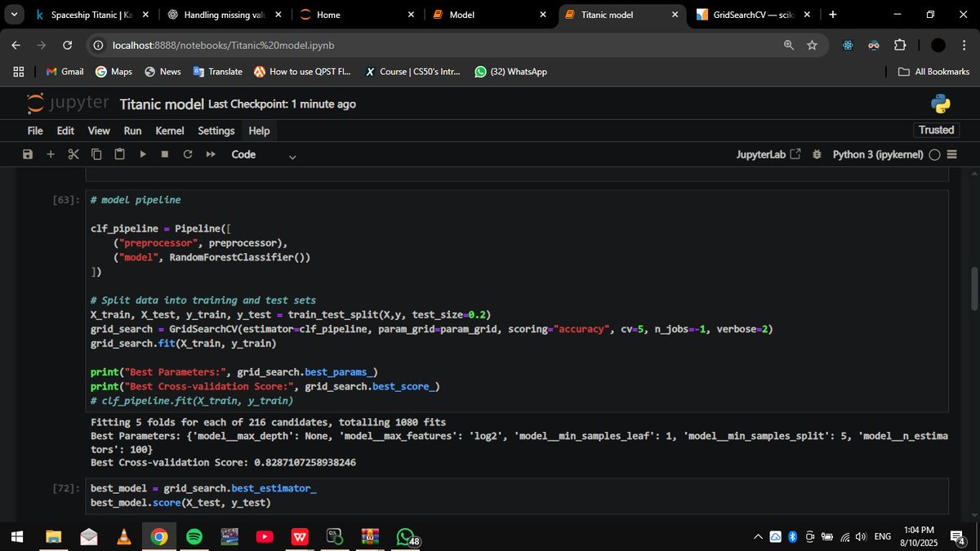Viewport: 980px width, 551px height.
Task: Go back in browser history
Action: click(17, 46)
